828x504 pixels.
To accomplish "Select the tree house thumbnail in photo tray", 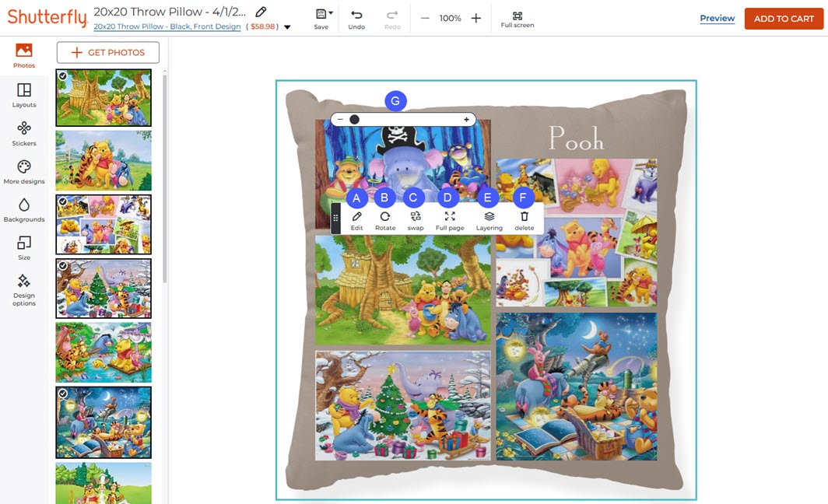I will (103, 98).
